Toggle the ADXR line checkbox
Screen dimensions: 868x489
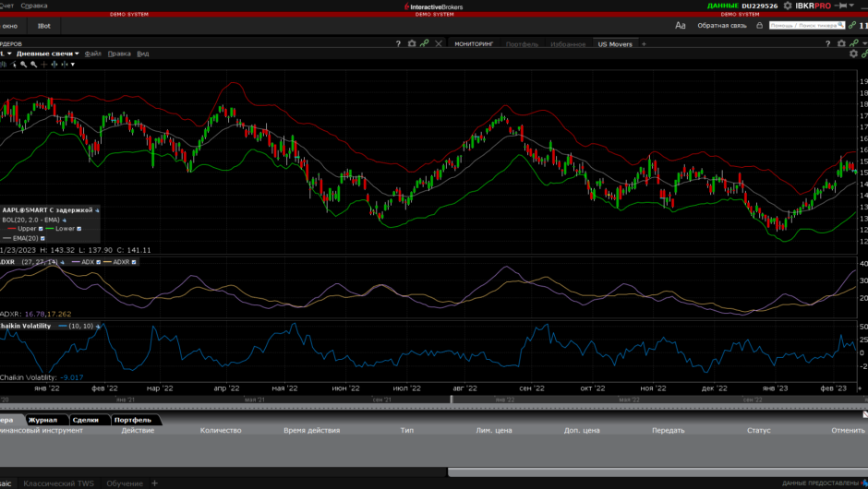point(135,262)
